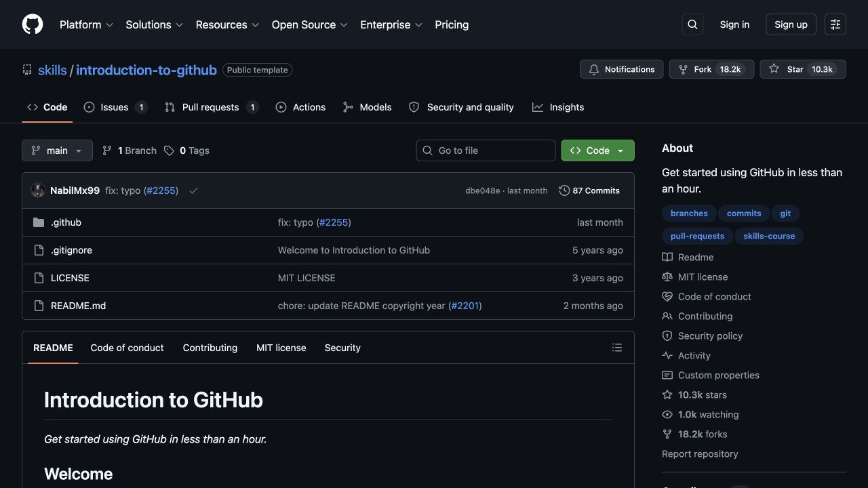Screen dimensions: 868x488
Task: Open the Security and quality tab
Action: point(461,107)
